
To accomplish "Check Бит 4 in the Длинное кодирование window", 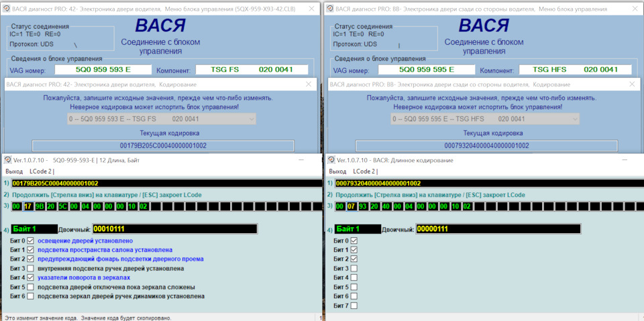I will [354, 277].
